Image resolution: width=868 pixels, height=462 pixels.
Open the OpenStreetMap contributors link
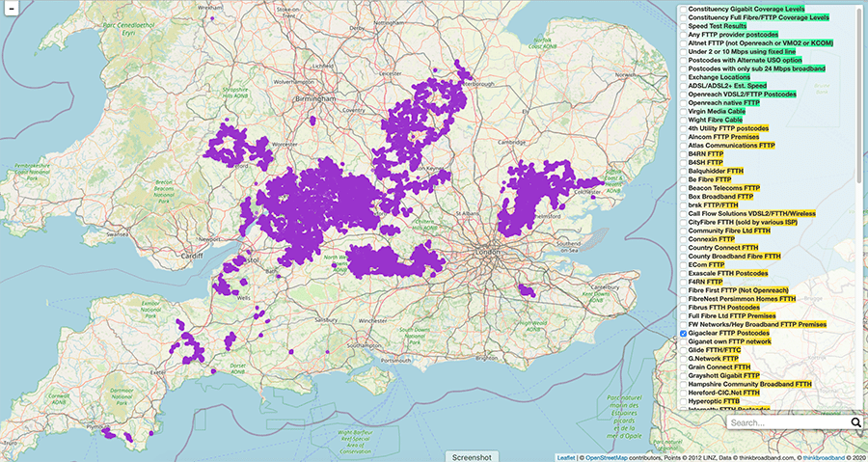pyautogui.click(x=609, y=457)
